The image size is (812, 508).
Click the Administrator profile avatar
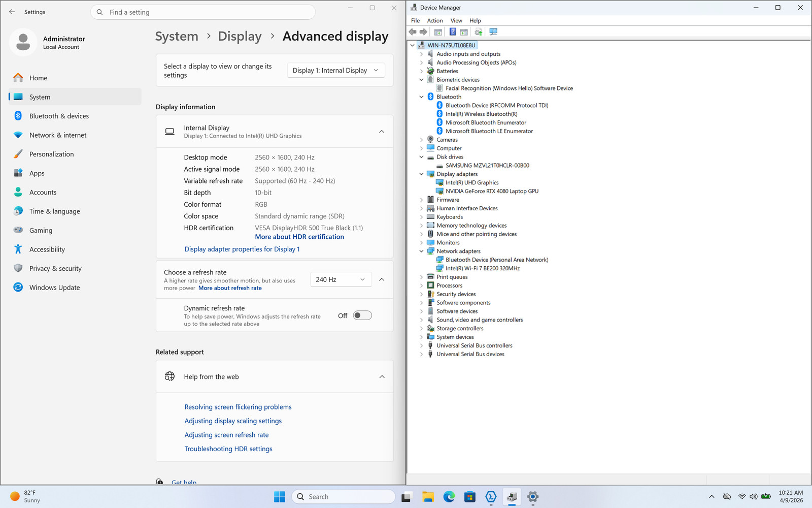tap(23, 42)
